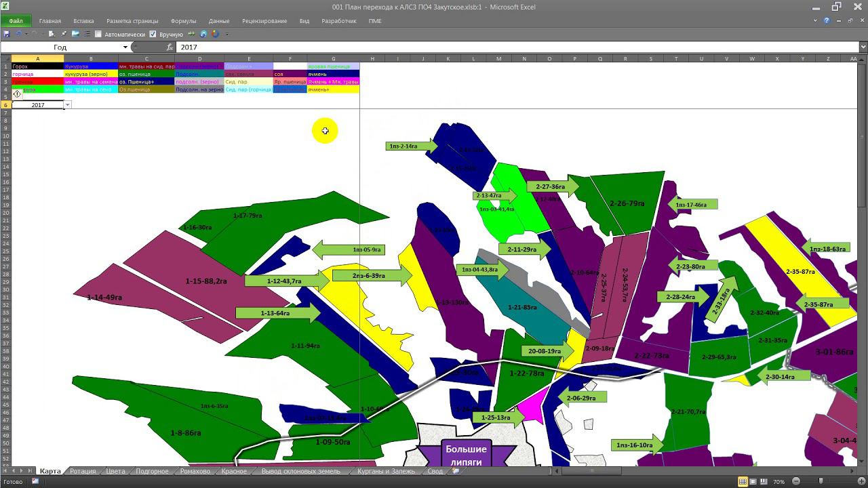
Task: Uncheck the Вручную checkbox
Action: pos(153,34)
